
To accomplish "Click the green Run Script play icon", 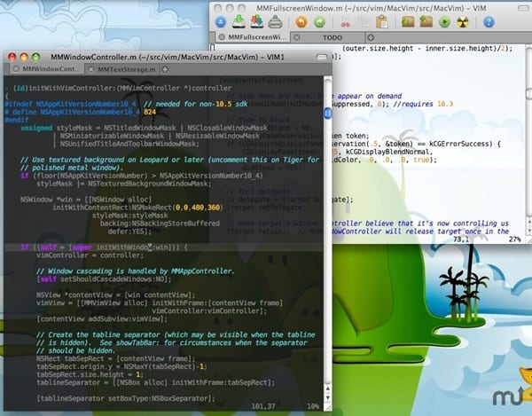I will pyautogui.click(x=444, y=22).
